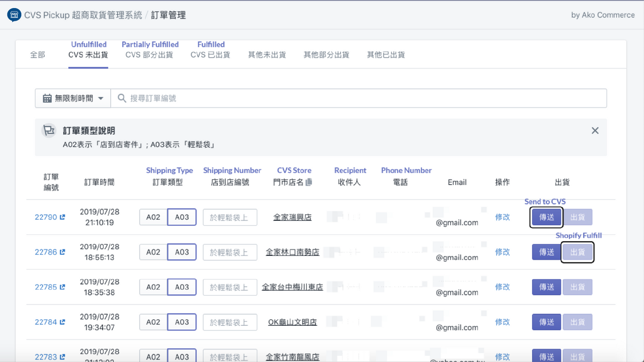Open order 22784 external link icon
This screenshot has height=362, width=644.
tap(62, 322)
